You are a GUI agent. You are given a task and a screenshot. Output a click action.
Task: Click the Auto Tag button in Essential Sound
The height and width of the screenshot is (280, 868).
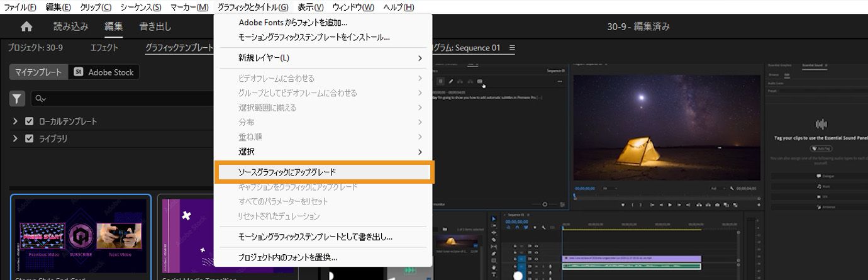coord(821,148)
